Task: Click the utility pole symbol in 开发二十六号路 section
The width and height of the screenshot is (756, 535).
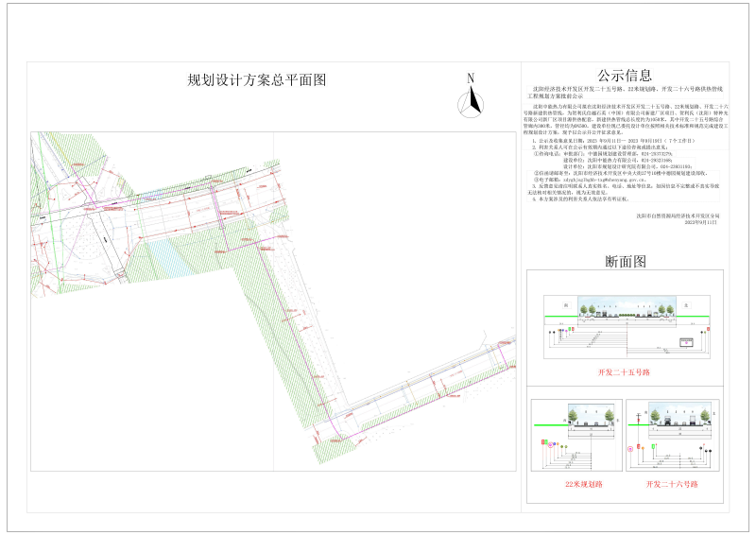Action: pyautogui.click(x=640, y=416)
